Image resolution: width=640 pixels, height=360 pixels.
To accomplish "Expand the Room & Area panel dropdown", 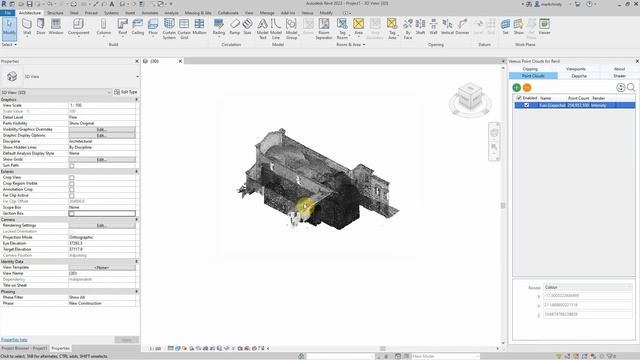I will pos(351,44).
